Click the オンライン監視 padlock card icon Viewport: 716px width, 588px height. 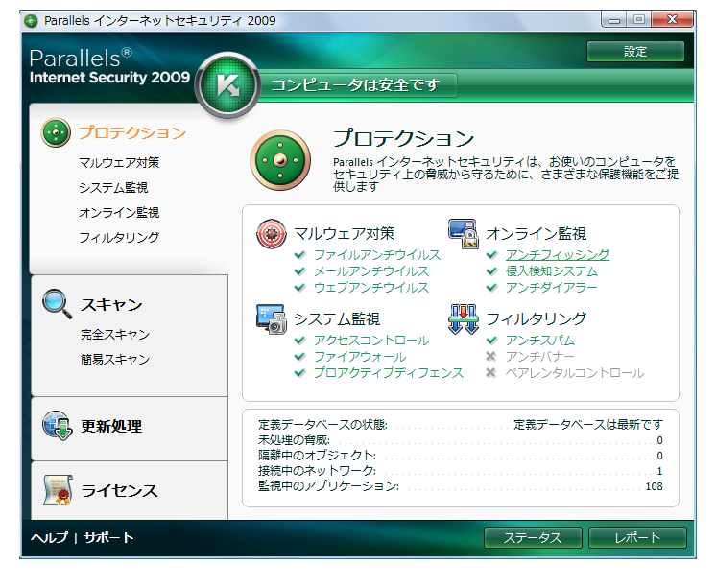pos(463,233)
